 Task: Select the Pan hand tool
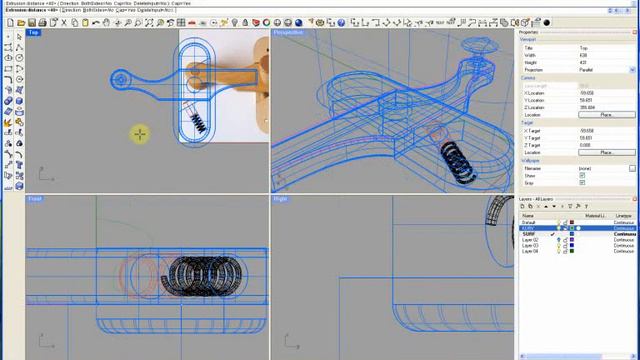pos(107,23)
